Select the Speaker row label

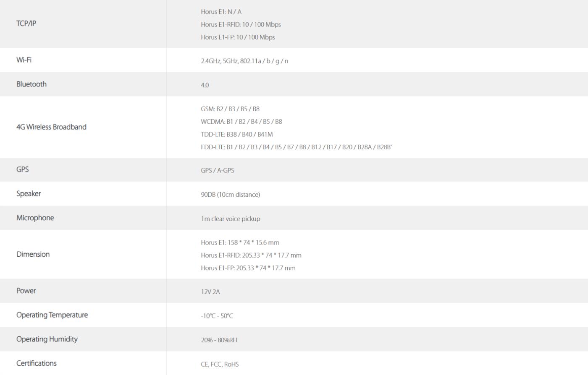point(29,194)
